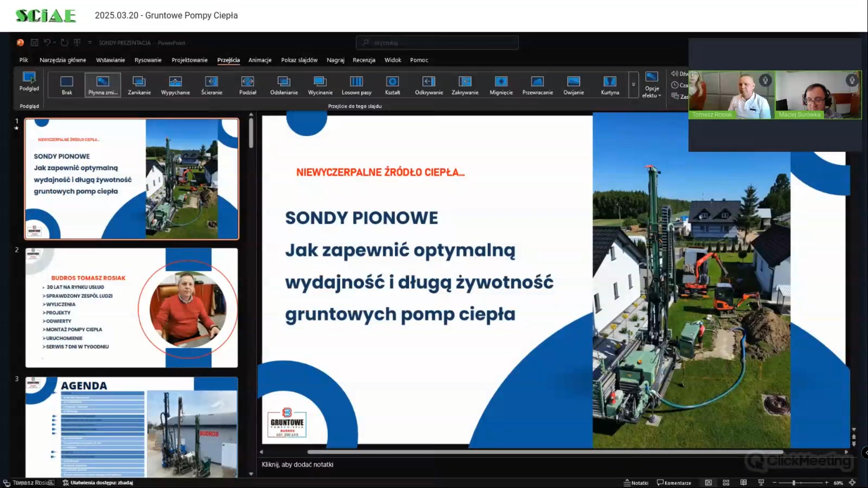Viewport: 868px width, 488px height.
Task: Select the Zakrywanie transition
Action: pyautogui.click(x=465, y=85)
